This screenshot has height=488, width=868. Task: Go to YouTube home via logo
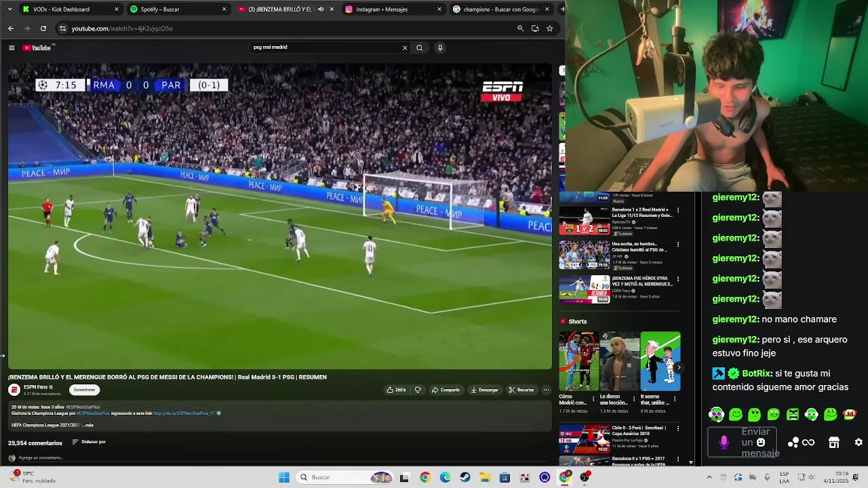click(x=37, y=48)
